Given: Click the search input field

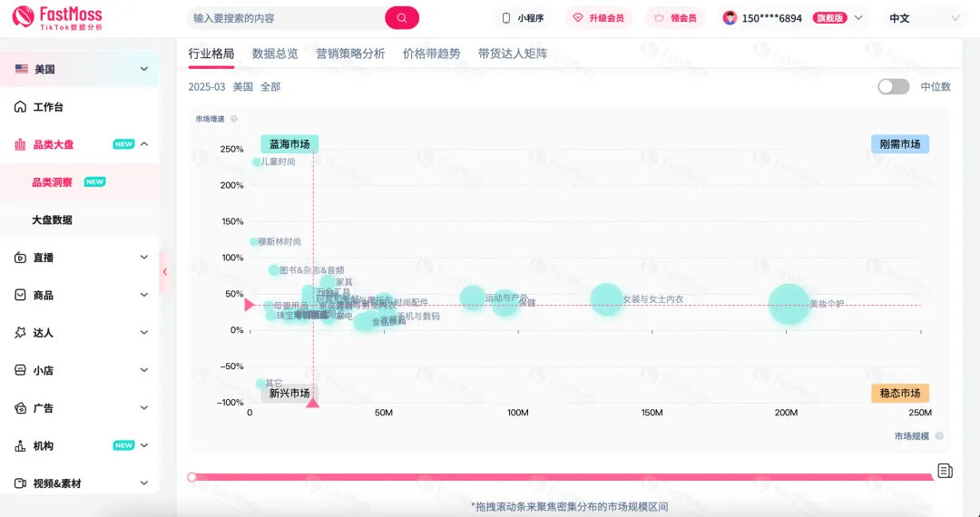Looking at the screenshot, I should [287, 18].
